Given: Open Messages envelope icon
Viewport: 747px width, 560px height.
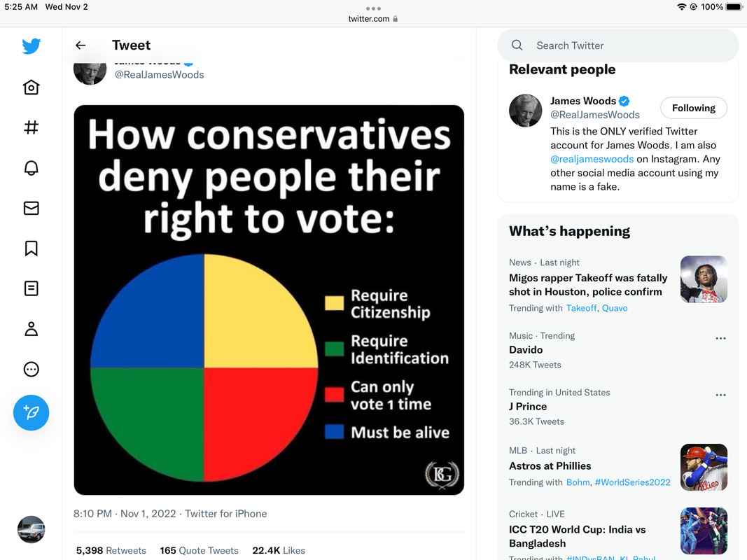Looking at the screenshot, I should click(x=32, y=208).
